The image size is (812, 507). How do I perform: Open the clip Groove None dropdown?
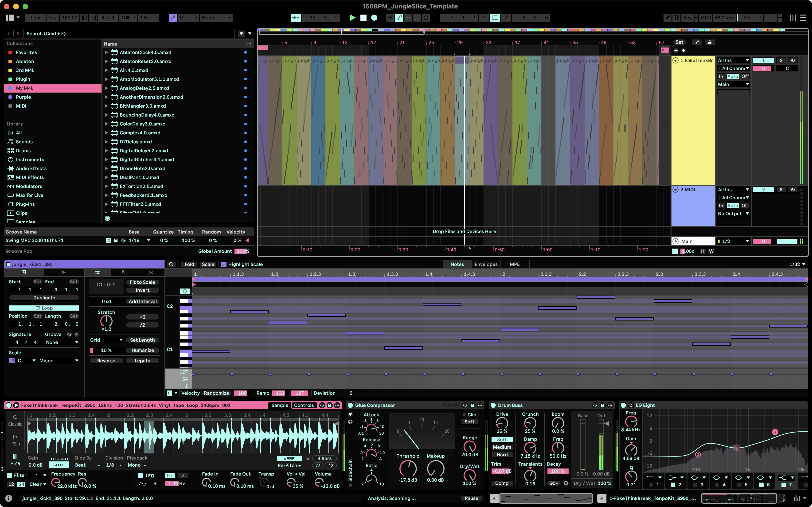[62, 342]
